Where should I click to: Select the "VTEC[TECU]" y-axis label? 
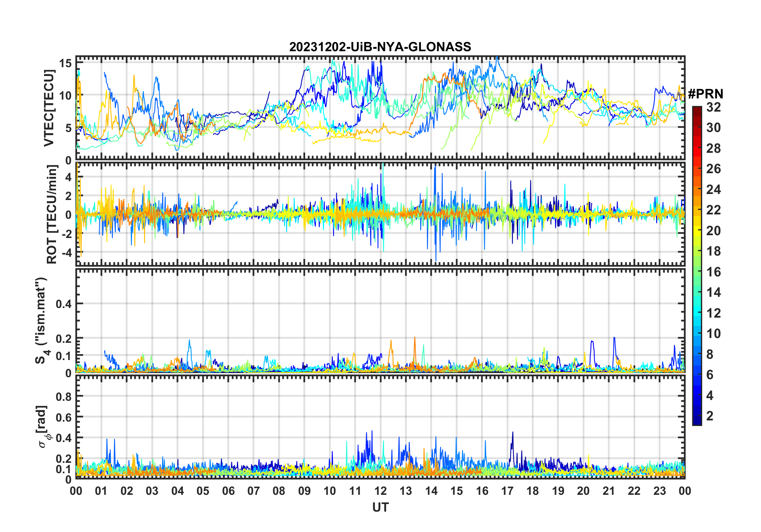pyautogui.click(x=49, y=108)
